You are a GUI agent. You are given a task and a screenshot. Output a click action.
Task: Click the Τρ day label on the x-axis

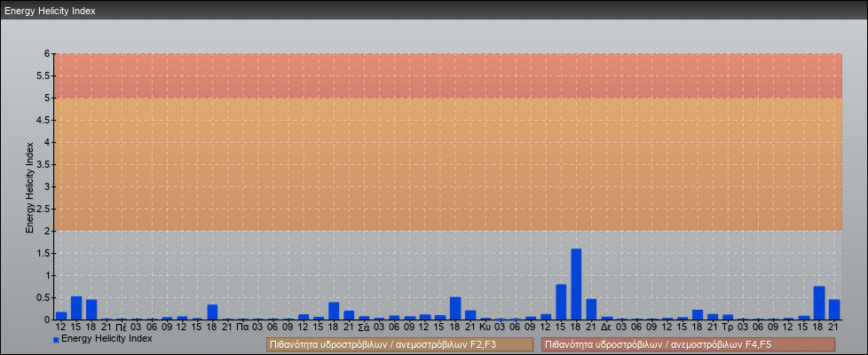(x=728, y=327)
